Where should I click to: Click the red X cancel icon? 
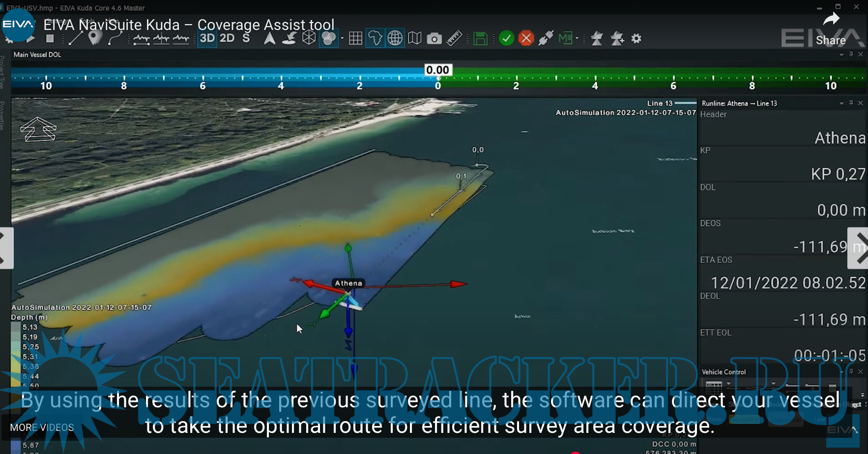pos(526,38)
